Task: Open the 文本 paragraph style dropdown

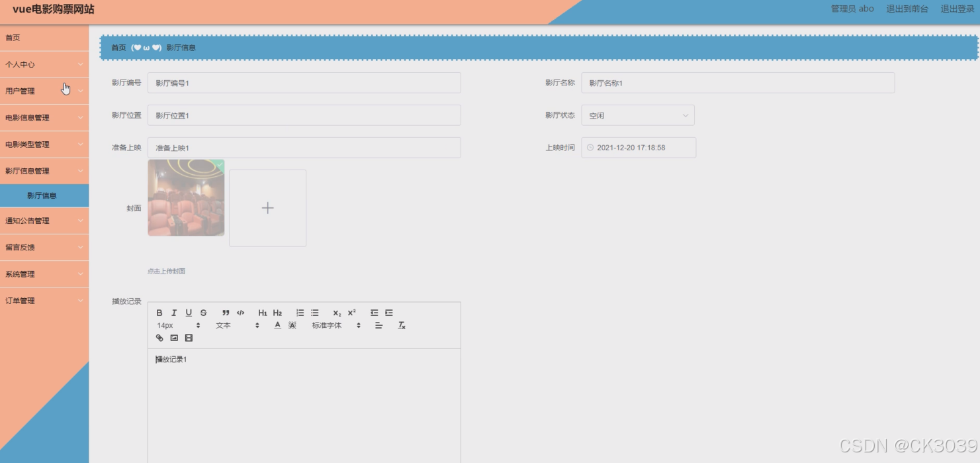Action: click(x=238, y=325)
